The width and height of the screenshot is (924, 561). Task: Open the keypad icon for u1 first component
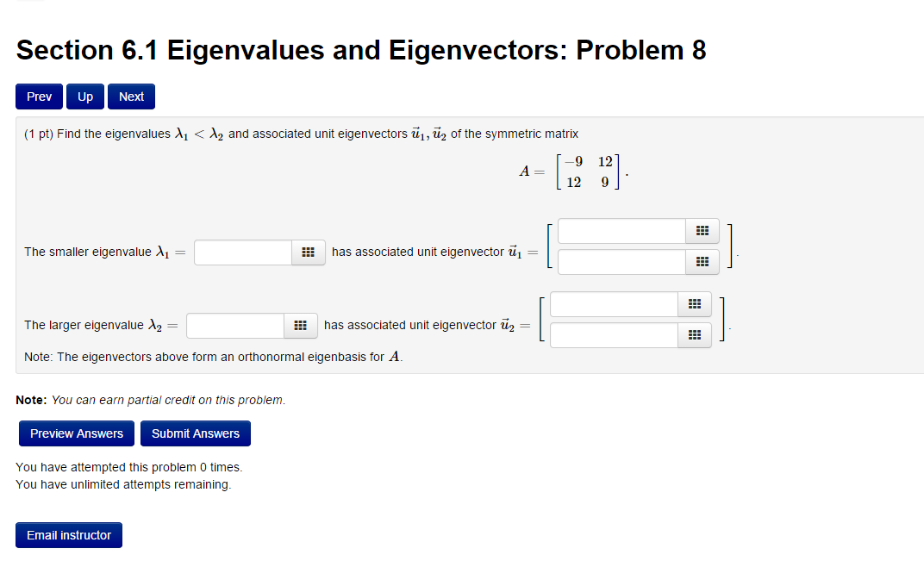point(702,231)
